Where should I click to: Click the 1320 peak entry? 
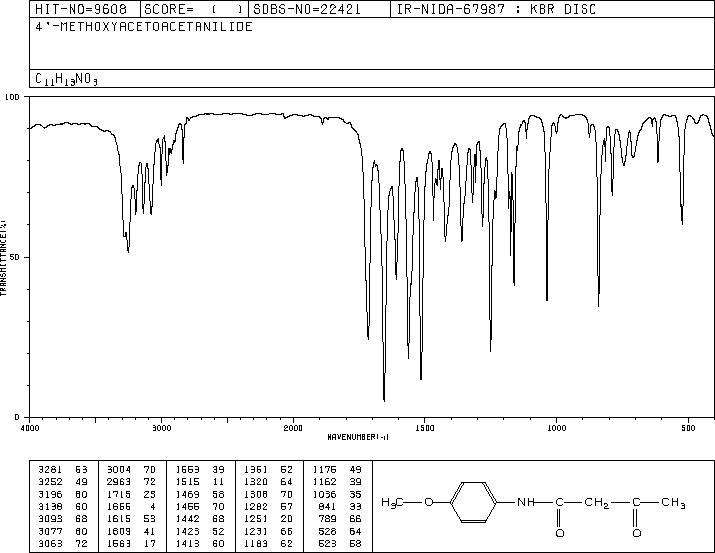point(269,482)
